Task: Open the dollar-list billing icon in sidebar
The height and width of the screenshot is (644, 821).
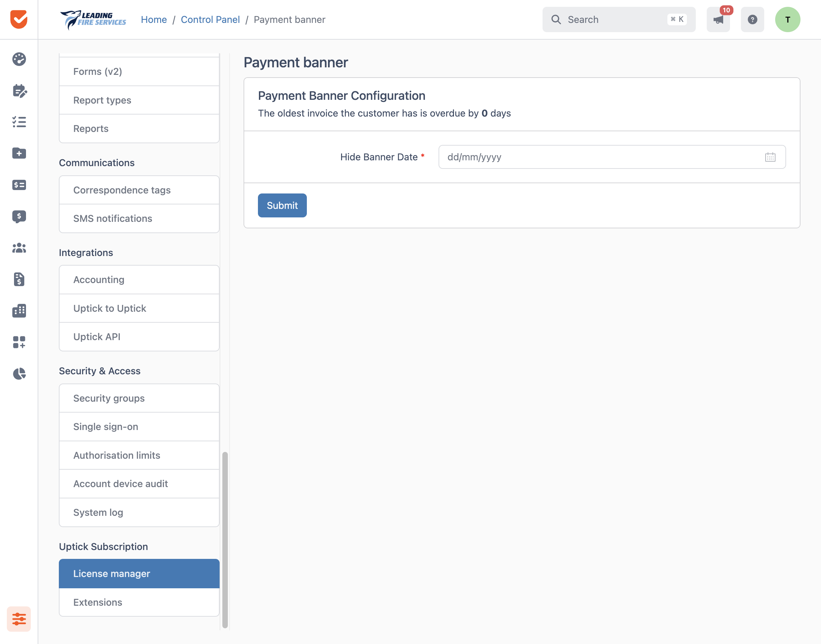Action: pos(19,185)
